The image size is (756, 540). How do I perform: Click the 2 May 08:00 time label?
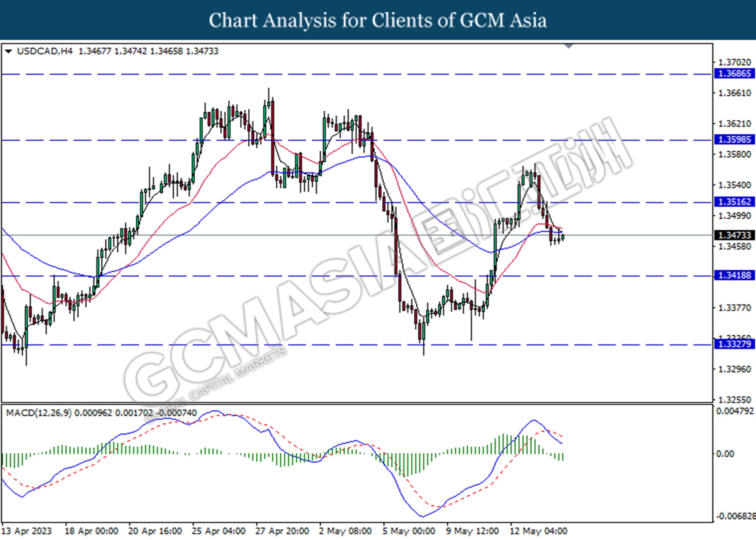pyautogui.click(x=345, y=531)
